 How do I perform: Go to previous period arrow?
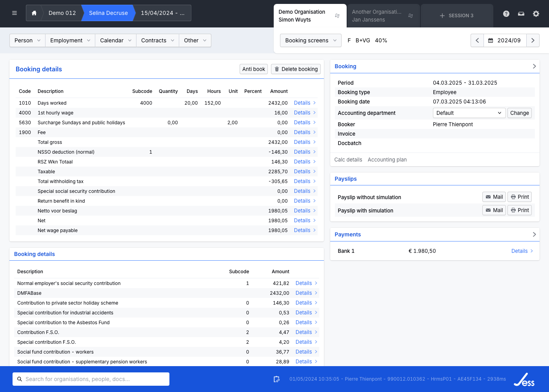coord(477,40)
